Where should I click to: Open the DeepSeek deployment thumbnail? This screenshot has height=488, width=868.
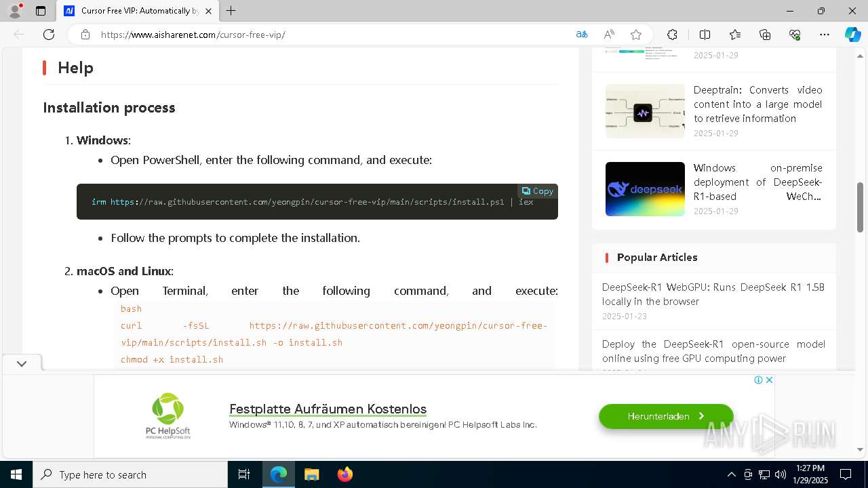coord(645,189)
